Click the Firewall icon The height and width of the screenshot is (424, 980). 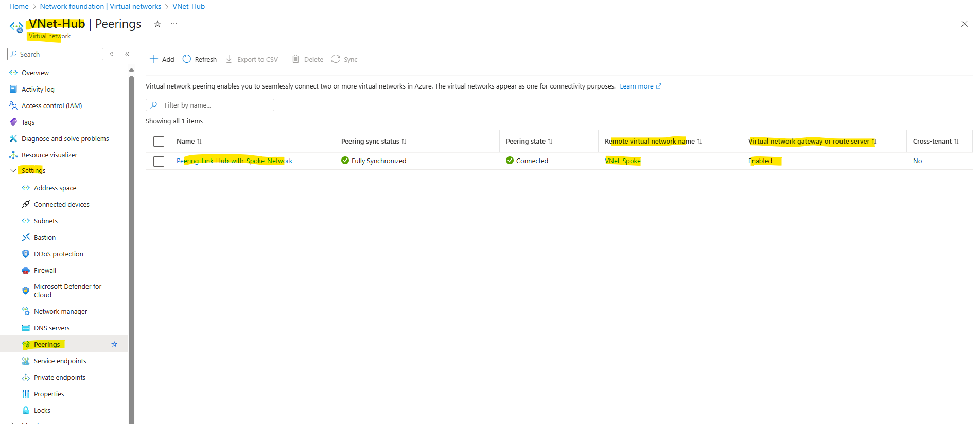[x=26, y=270]
